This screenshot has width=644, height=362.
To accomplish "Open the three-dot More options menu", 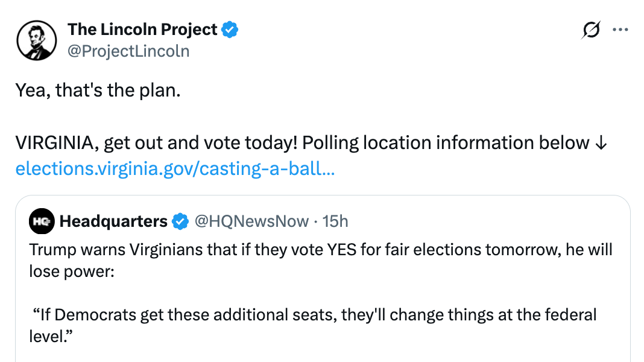I will point(620,30).
